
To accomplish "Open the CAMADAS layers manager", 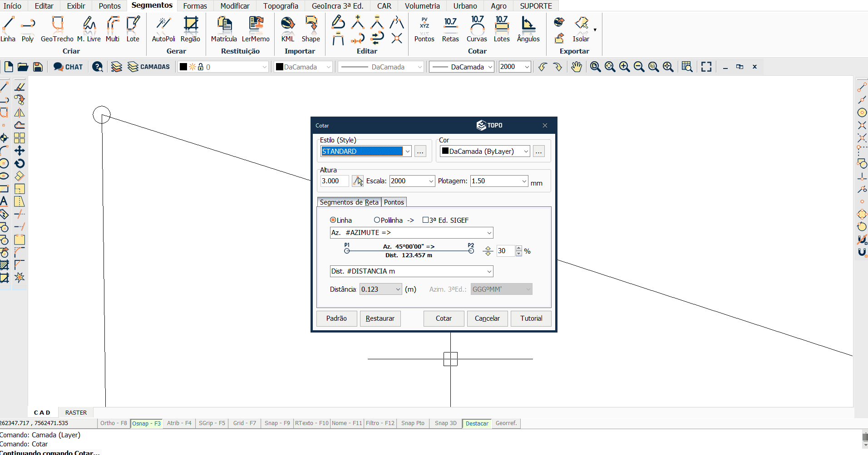I will tap(149, 67).
